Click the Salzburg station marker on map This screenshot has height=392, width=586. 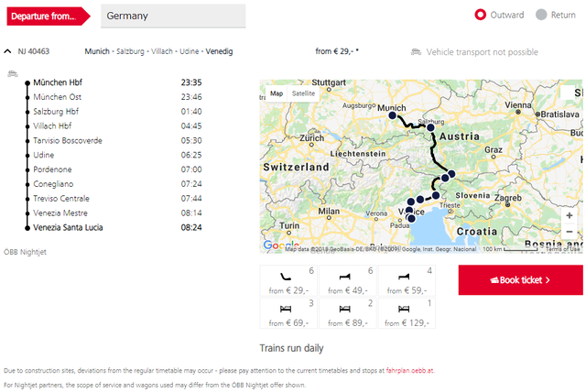coord(430,127)
